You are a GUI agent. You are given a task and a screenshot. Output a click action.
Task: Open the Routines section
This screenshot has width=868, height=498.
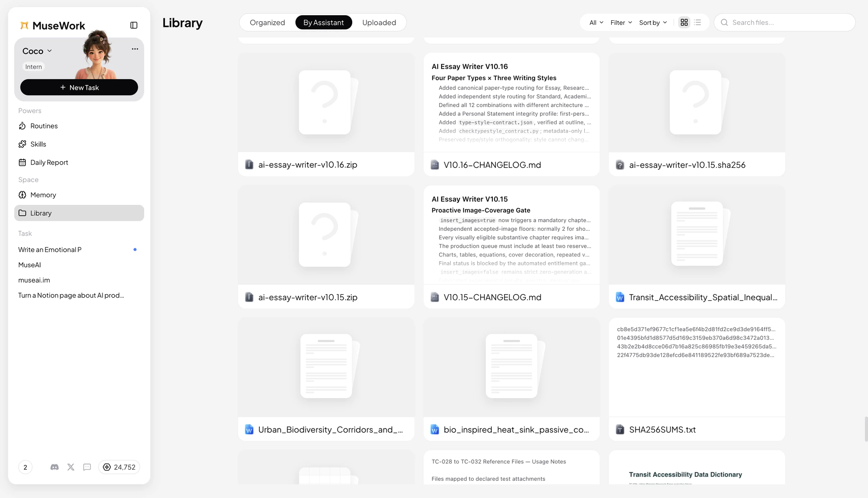79,126
